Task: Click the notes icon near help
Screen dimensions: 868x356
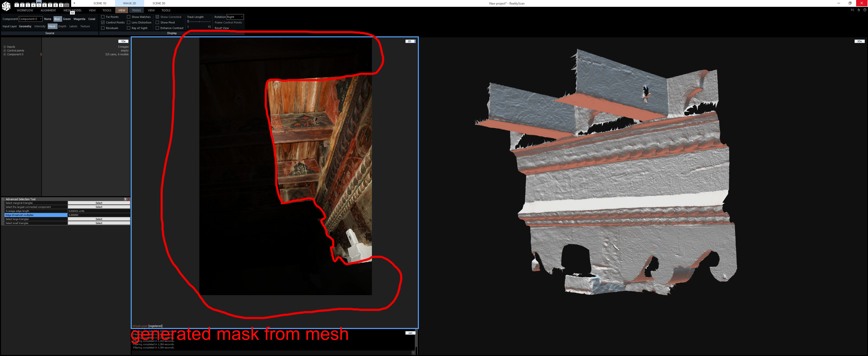Action: (859, 10)
